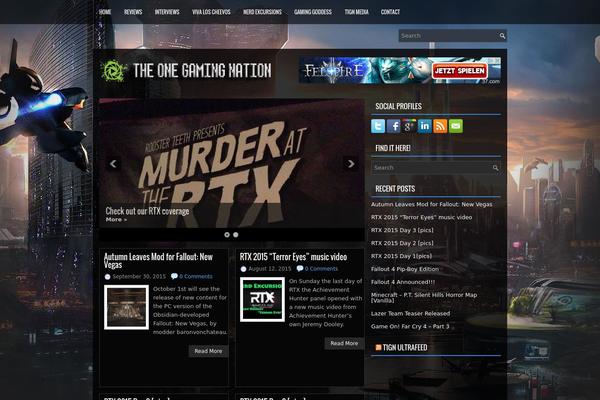The image size is (600, 400).
Task: Open recent post Lazer Team Teaser Released
Action: tap(410, 313)
